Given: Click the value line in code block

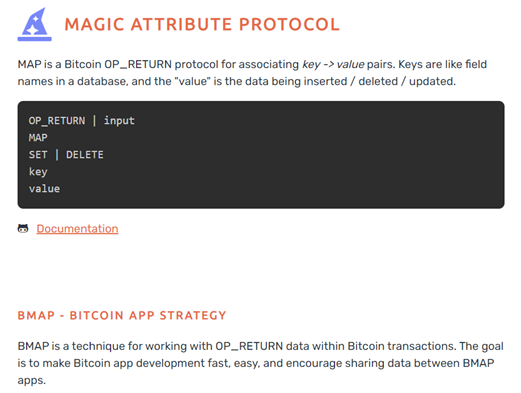Looking at the screenshot, I should pyautogui.click(x=44, y=189).
